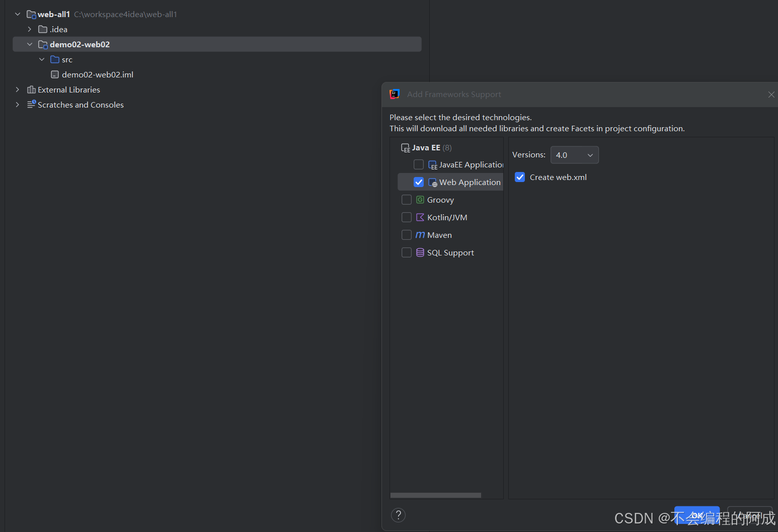Viewport: 778px width, 532px height.
Task: Collapse the demo02-web02 module chevron
Action: coord(30,44)
